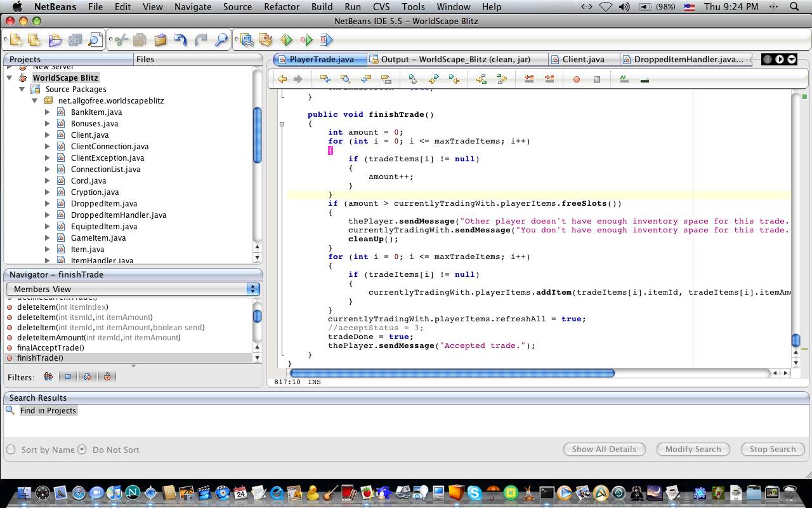Viewport: 812px width, 508px height.
Task: Click the editor Back arrow icon
Action: [282, 79]
